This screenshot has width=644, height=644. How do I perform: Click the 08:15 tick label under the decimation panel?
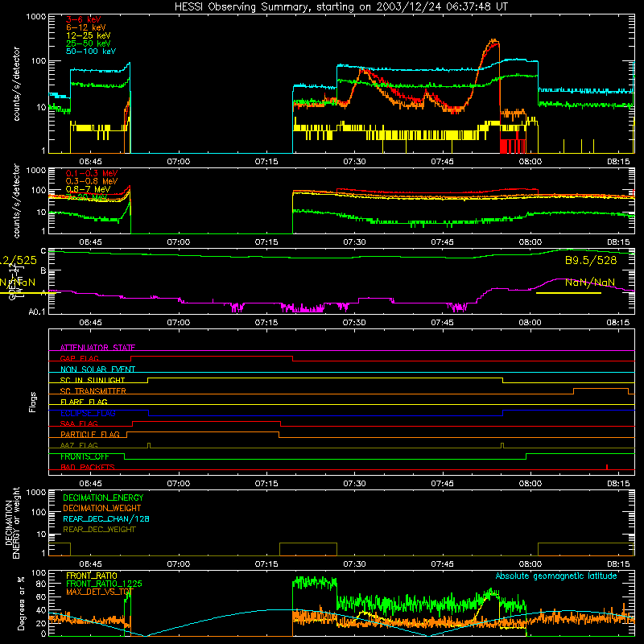(x=618, y=564)
